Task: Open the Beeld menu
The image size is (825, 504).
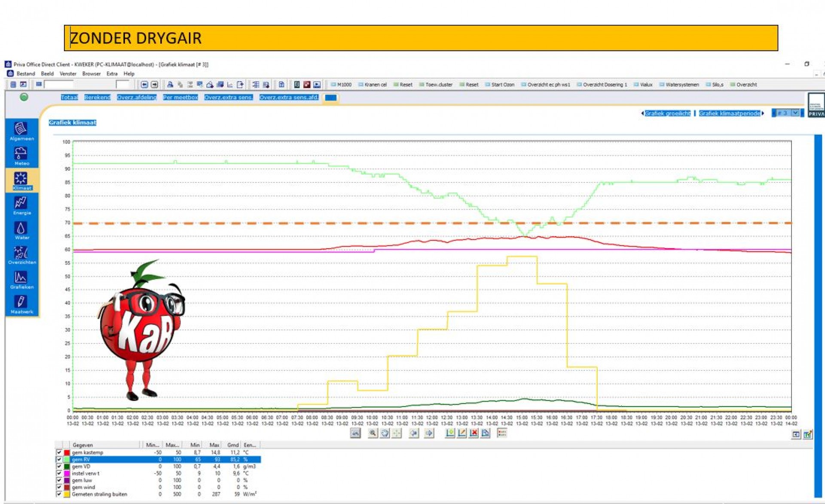Action: point(47,74)
